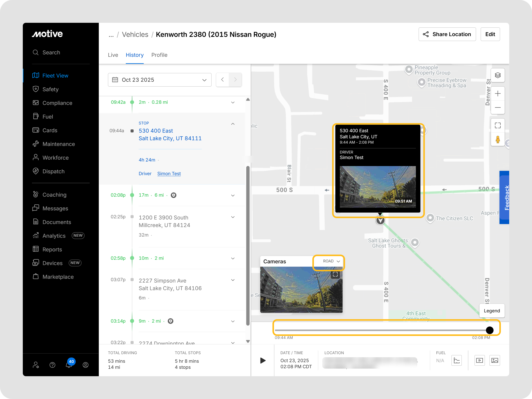
Task: Open the image gallery icon
Action: point(495,360)
